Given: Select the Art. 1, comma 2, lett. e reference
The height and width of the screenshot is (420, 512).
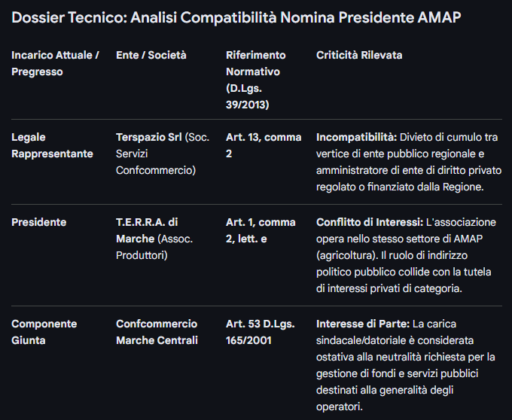Looking at the screenshot, I should (x=261, y=230).
